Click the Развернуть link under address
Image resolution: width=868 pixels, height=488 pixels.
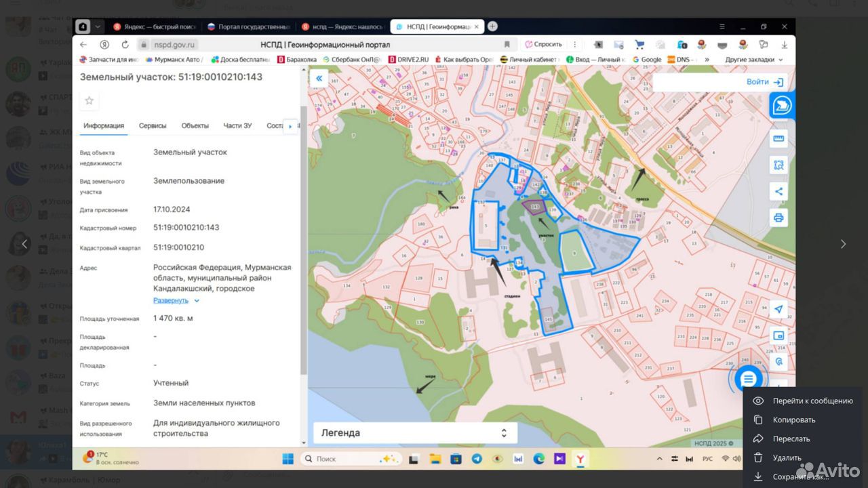[x=171, y=300]
